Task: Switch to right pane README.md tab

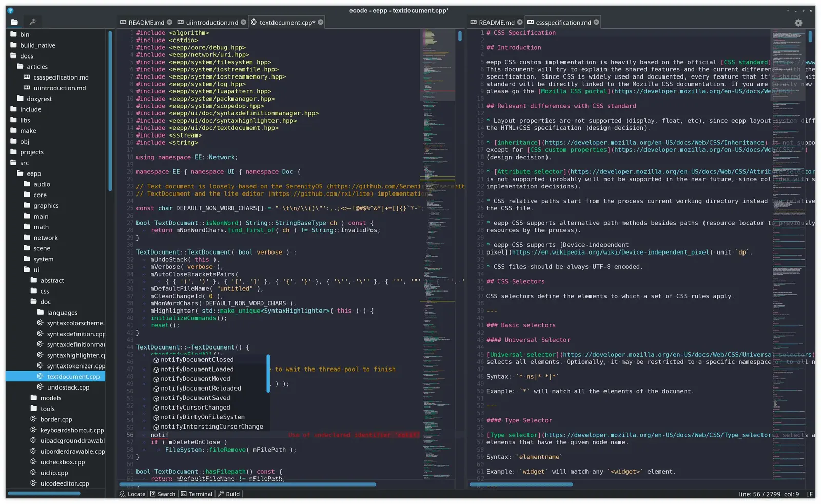Action: (x=496, y=22)
